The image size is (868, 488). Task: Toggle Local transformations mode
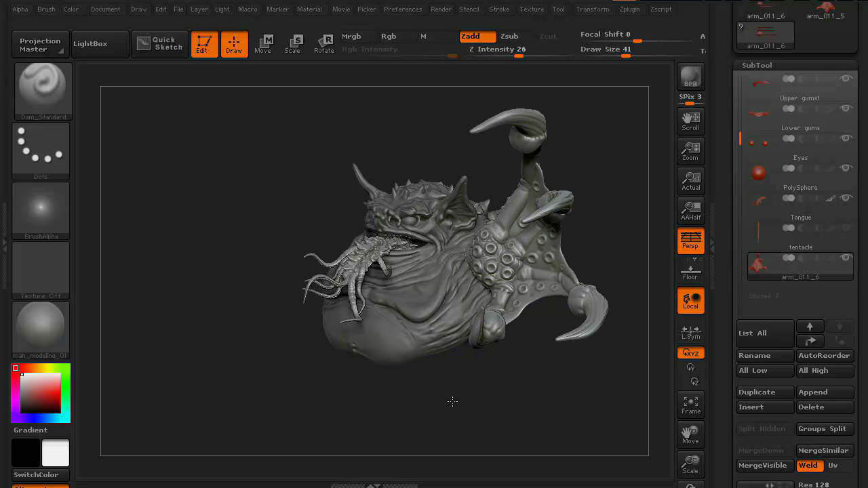pyautogui.click(x=690, y=300)
